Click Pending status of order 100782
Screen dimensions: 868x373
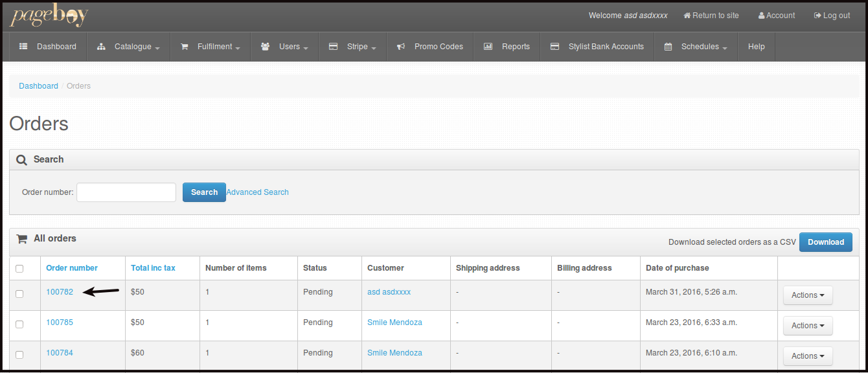[318, 292]
